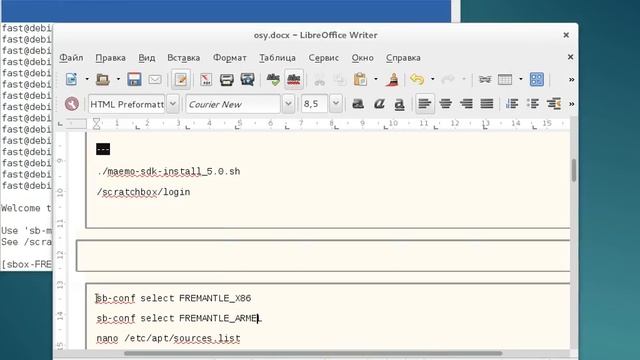Toggle numbered list

click(x=512, y=104)
